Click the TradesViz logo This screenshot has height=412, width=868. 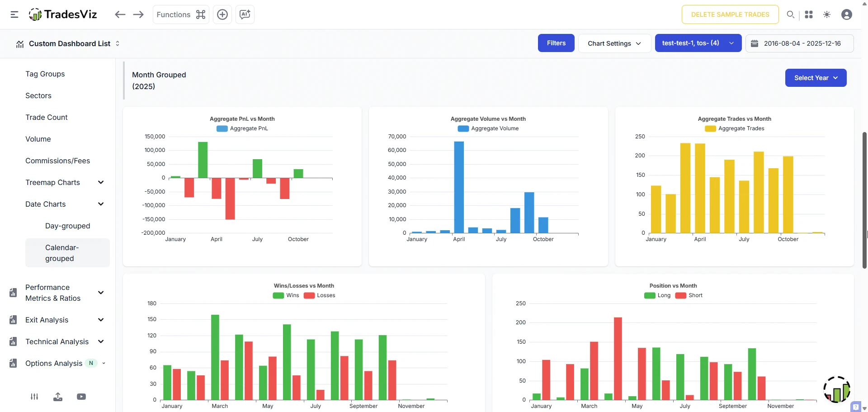coord(63,14)
